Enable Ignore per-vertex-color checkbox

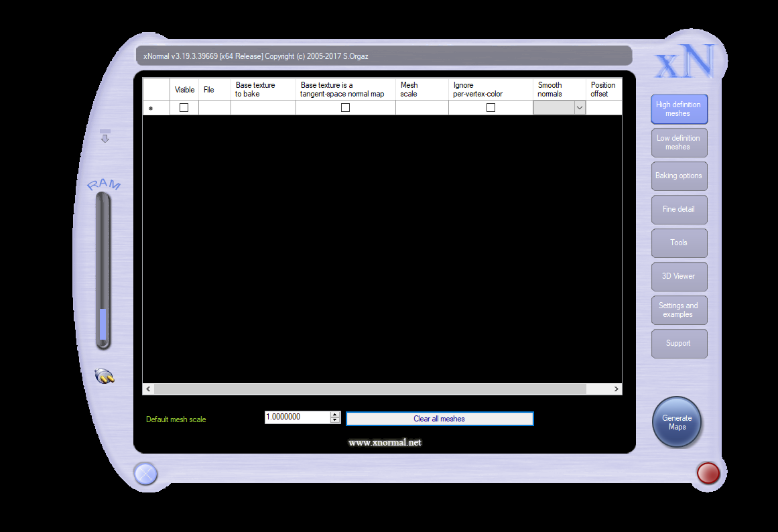(x=491, y=108)
